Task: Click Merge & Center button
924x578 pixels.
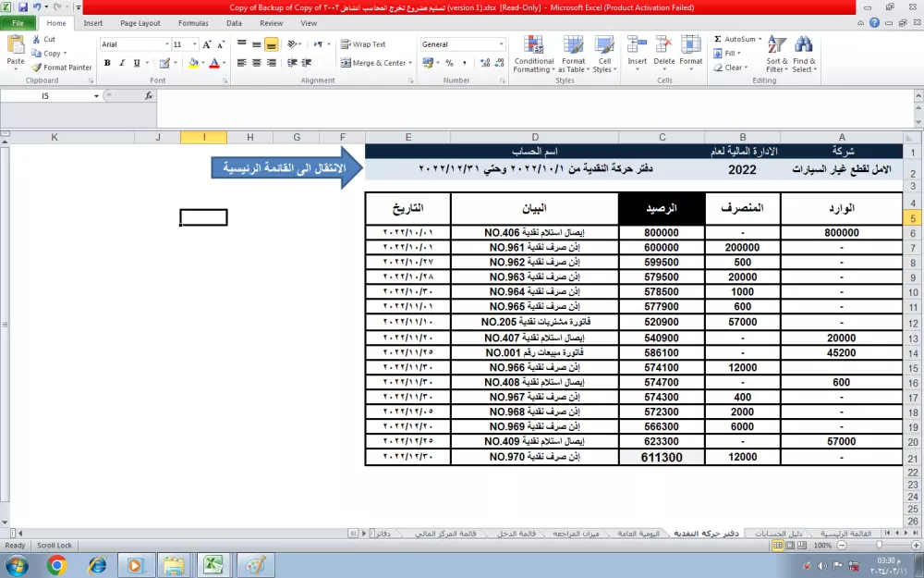Action: [x=373, y=63]
